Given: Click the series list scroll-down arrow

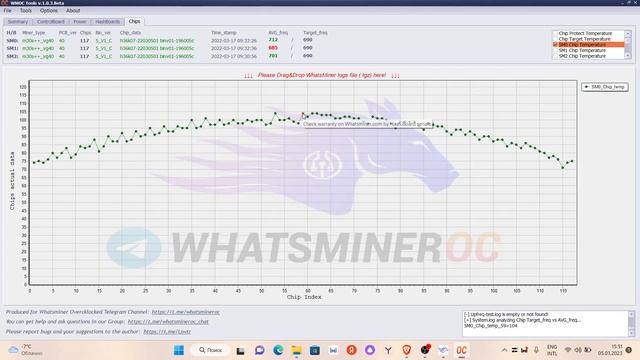Looking at the screenshot, I should tap(628, 56).
